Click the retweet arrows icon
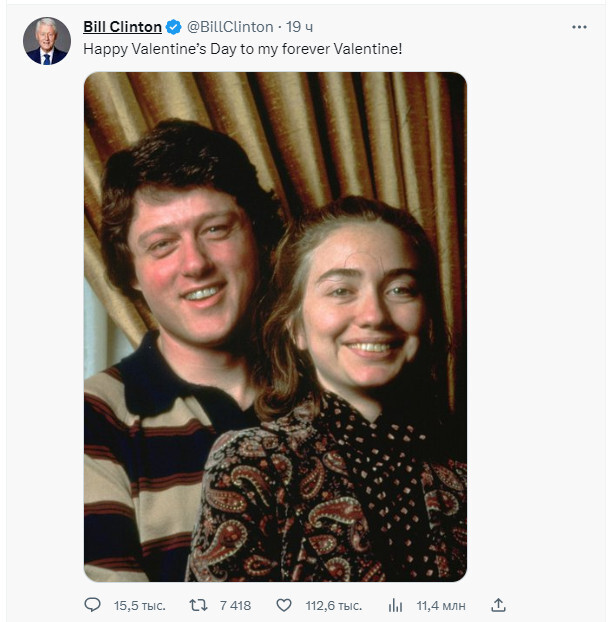 [198, 605]
